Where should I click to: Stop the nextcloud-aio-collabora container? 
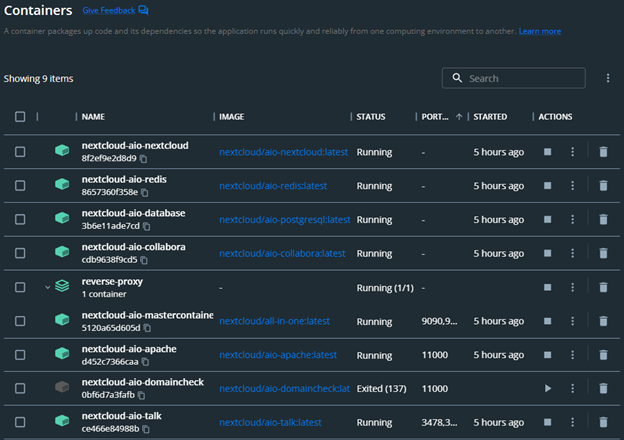[548, 253]
